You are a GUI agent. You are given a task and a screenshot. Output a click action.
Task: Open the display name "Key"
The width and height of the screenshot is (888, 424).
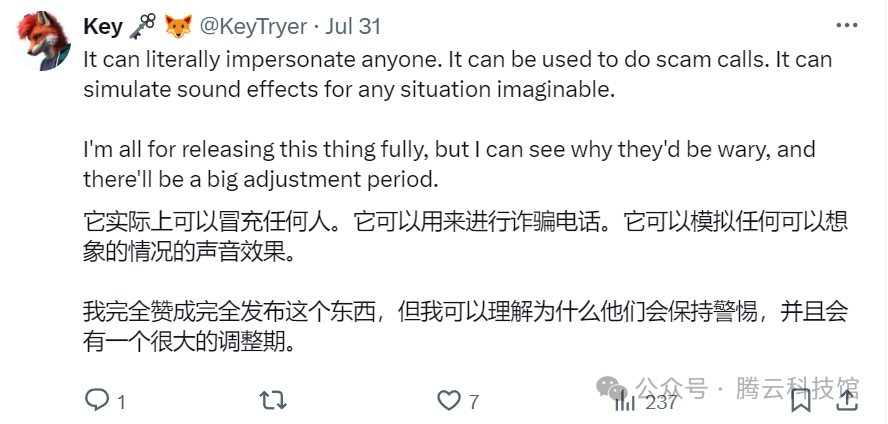(x=103, y=26)
